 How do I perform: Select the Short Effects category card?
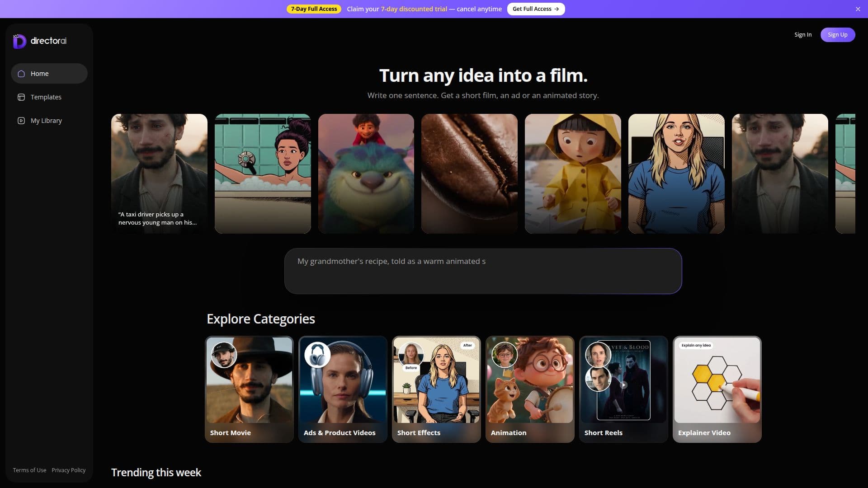pos(436,389)
